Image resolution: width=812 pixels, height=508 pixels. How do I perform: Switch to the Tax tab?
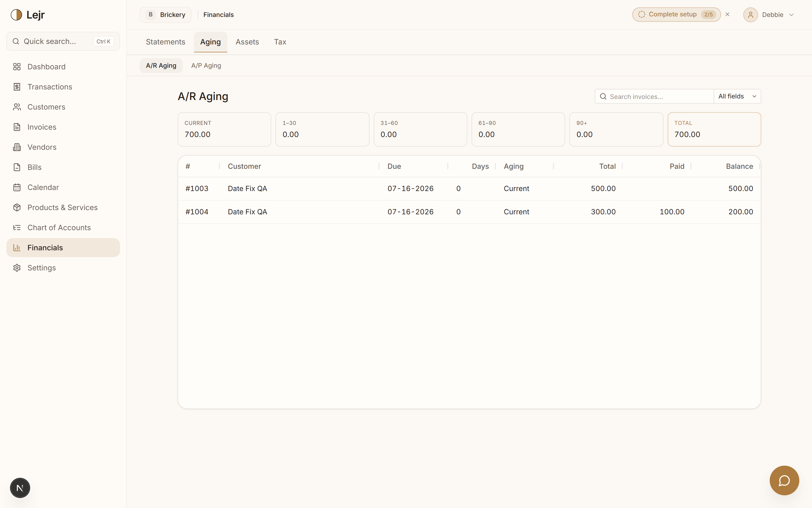click(280, 42)
